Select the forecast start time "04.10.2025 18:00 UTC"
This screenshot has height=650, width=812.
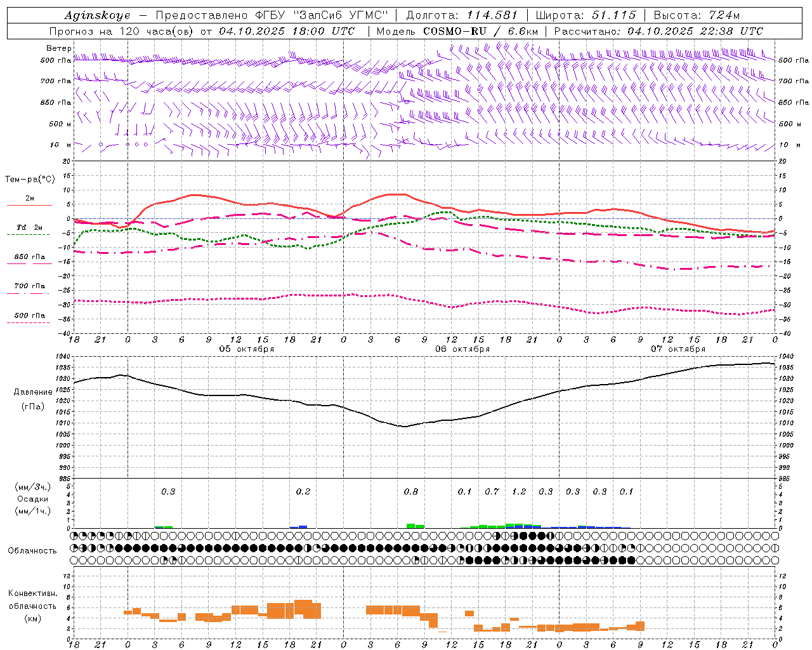[x=287, y=31]
